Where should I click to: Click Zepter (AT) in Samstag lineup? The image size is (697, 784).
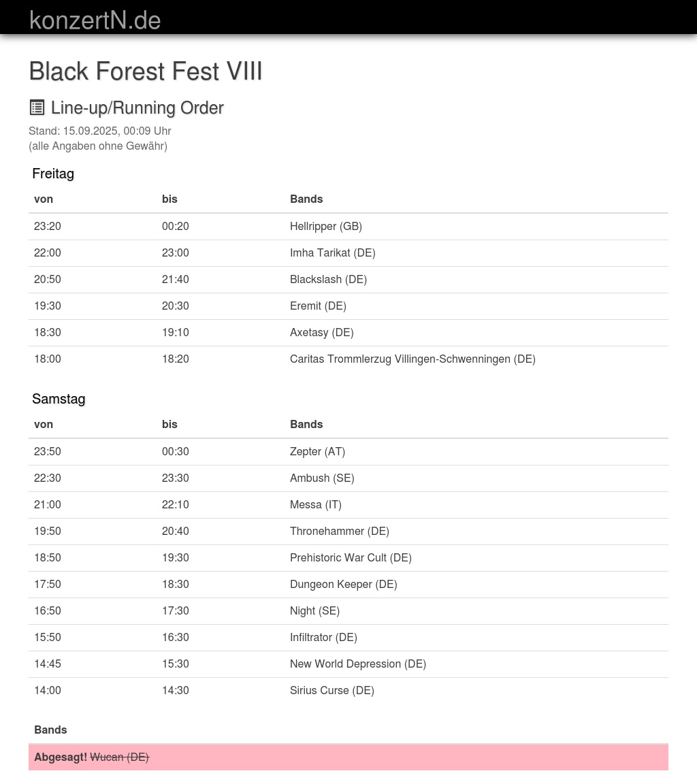(x=317, y=452)
